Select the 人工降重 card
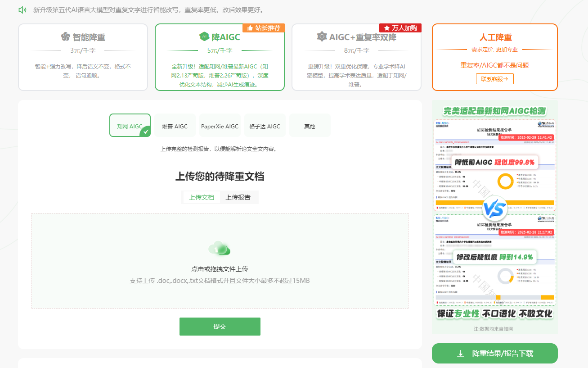The width and height of the screenshot is (588, 368). click(495, 57)
